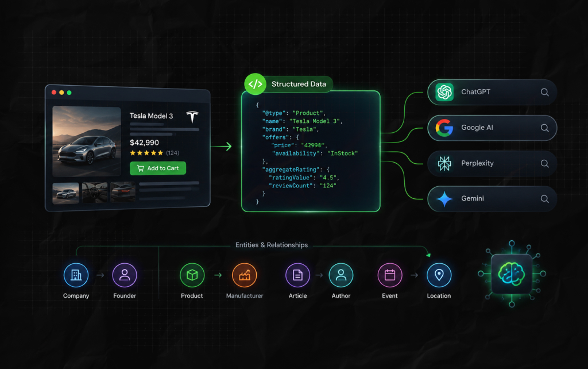Click the Google G logo icon

(444, 128)
